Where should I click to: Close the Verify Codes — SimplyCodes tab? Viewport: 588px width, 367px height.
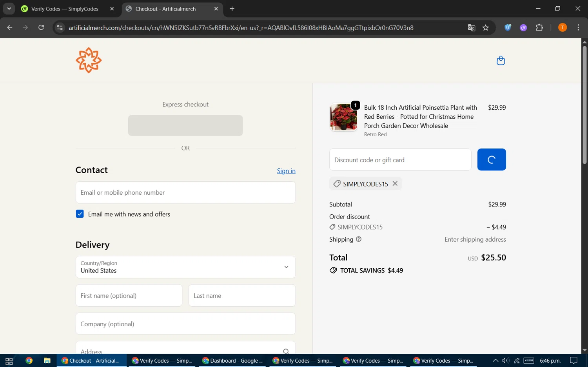click(x=112, y=9)
